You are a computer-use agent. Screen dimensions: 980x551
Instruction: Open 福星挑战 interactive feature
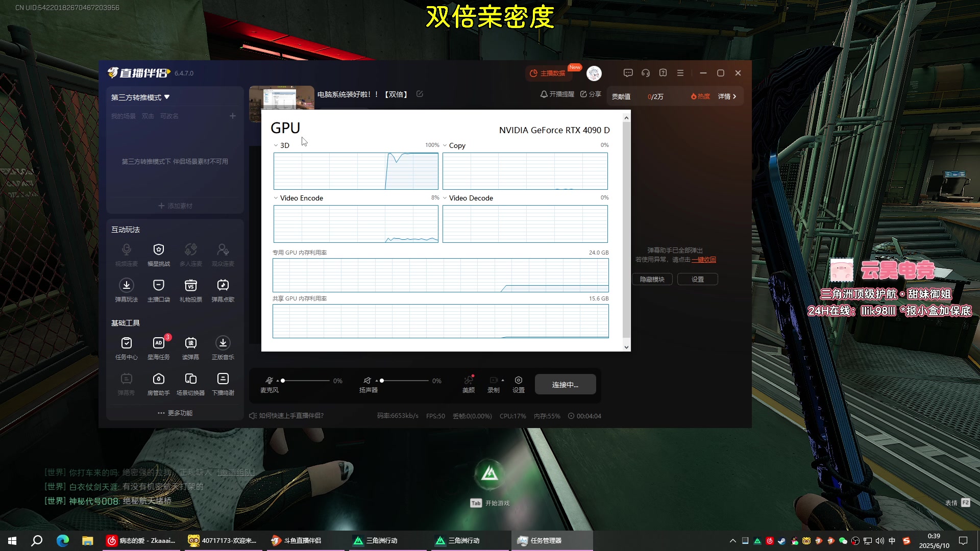point(159,254)
